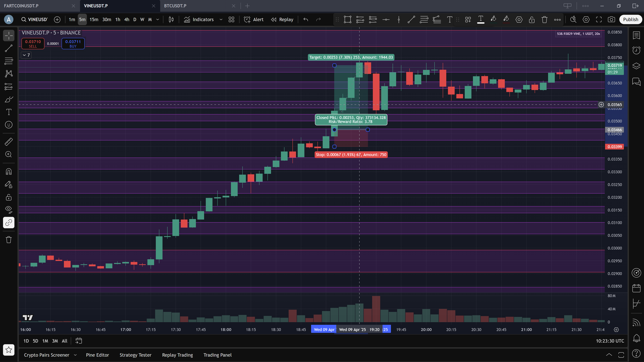Select the Text tool in left sidebar
The image size is (644, 362).
click(x=9, y=112)
